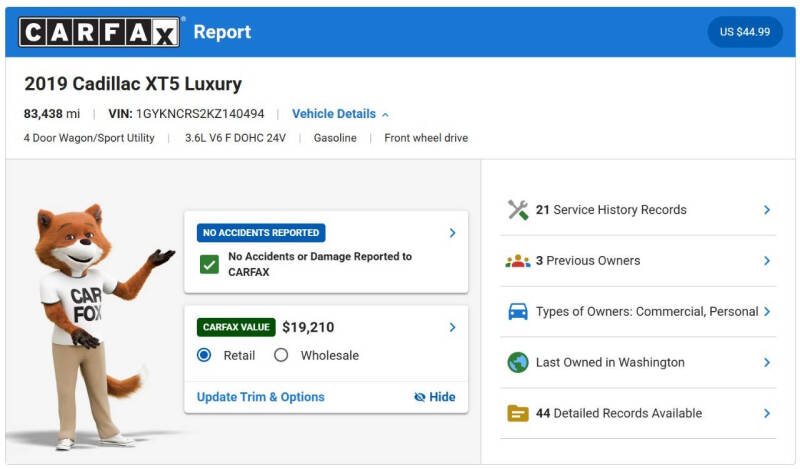Open the No Accidents Reported chevron
800x469 pixels.
tap(452, 233)
